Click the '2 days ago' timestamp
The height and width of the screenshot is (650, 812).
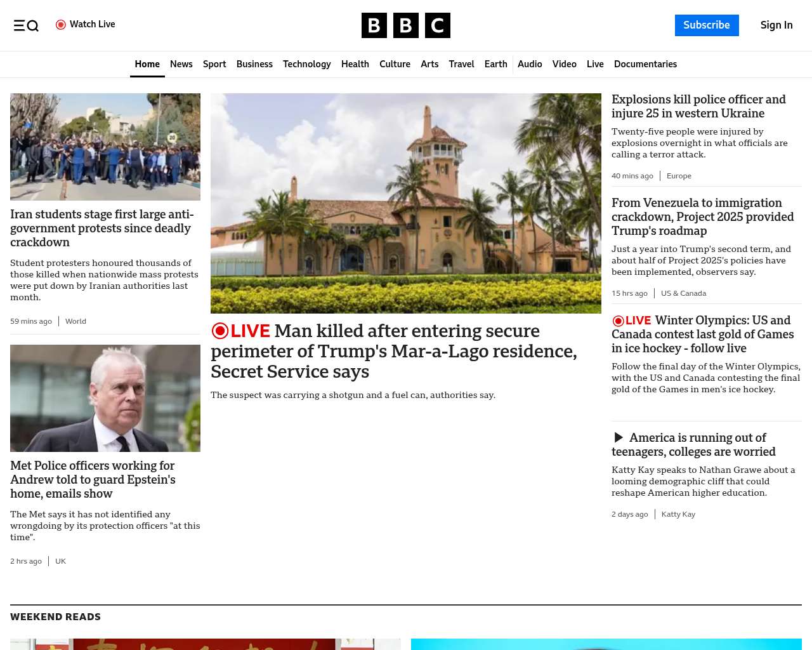tap(630, 514)
